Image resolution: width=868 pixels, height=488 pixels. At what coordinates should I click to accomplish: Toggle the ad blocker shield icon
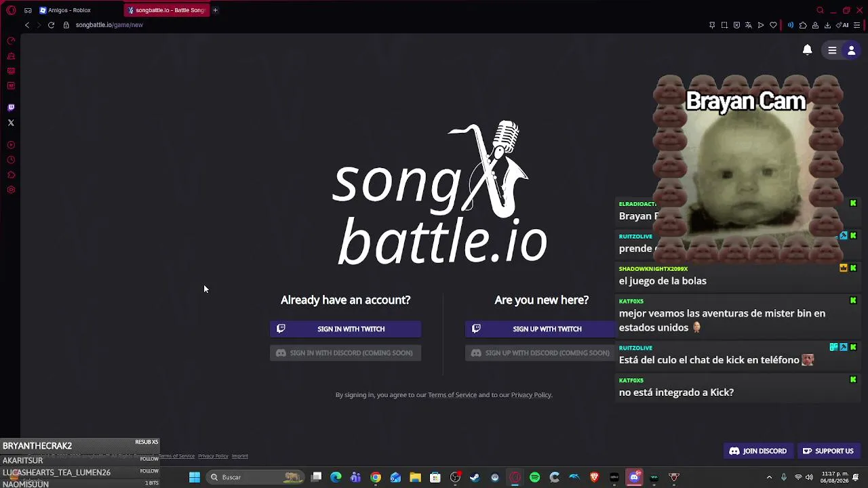pyautogui.click(x=736, y=25)
